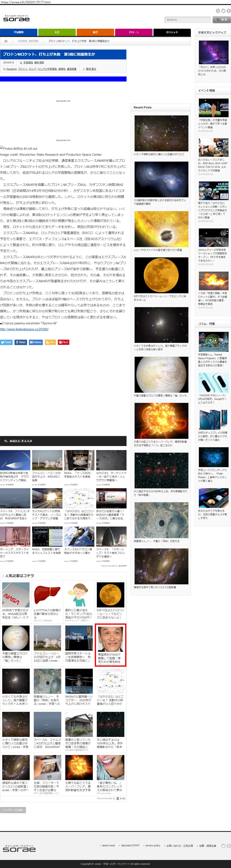Open 国際宇宙ステーション private opening article

[79, 644]
